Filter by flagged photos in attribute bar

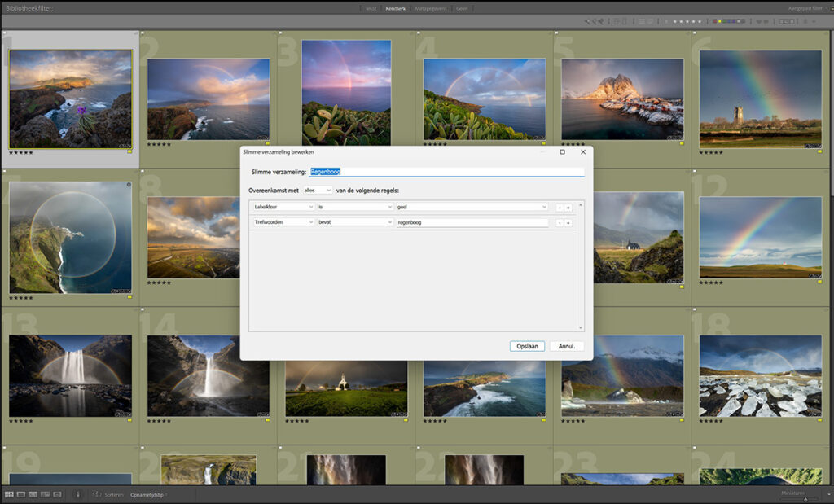[x=586, y=21]
